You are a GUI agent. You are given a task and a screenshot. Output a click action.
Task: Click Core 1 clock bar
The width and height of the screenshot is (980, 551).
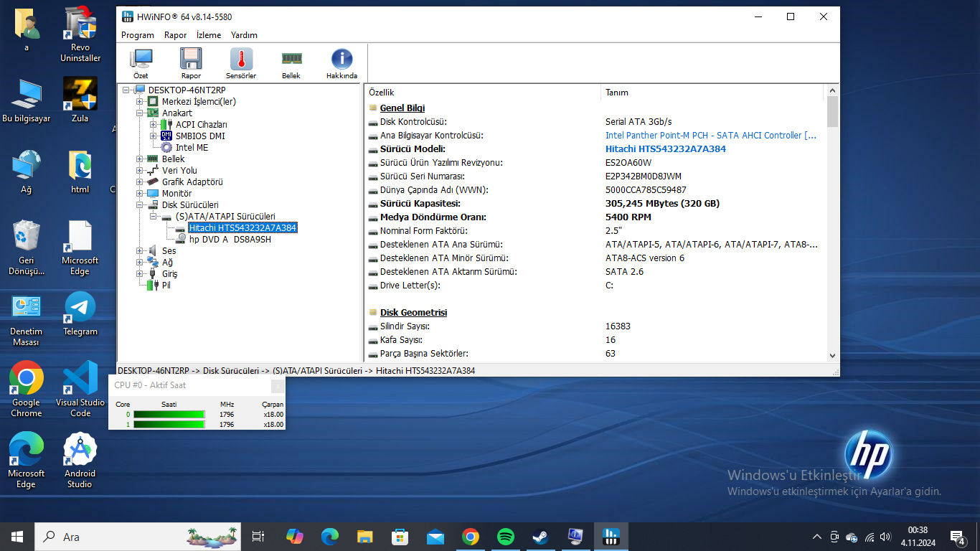coord(169,425)
